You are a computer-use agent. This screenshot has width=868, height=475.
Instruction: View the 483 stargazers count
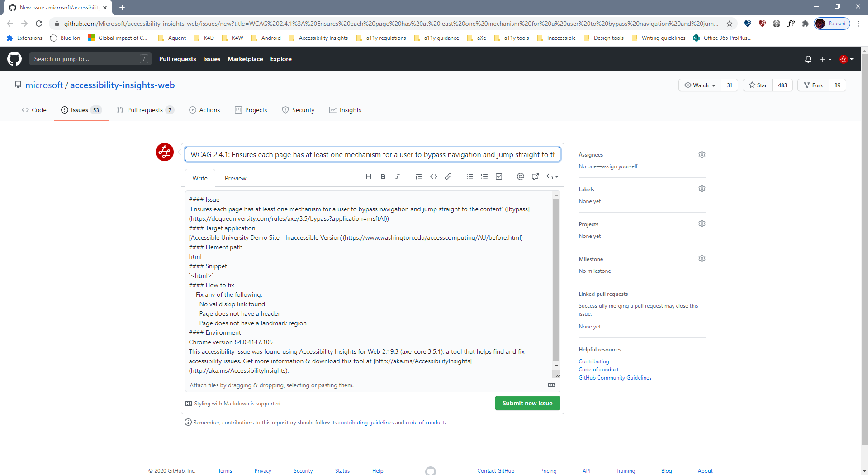[783, 85]
